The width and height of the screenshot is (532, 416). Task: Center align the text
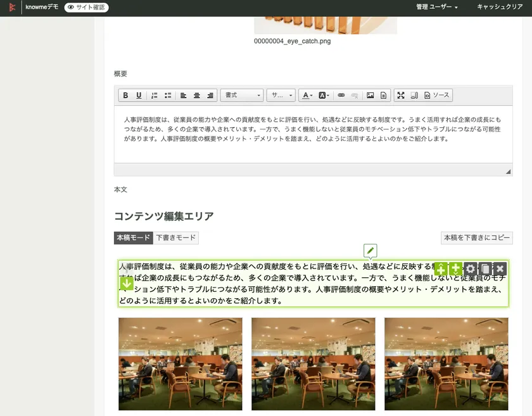pos(197,96)
